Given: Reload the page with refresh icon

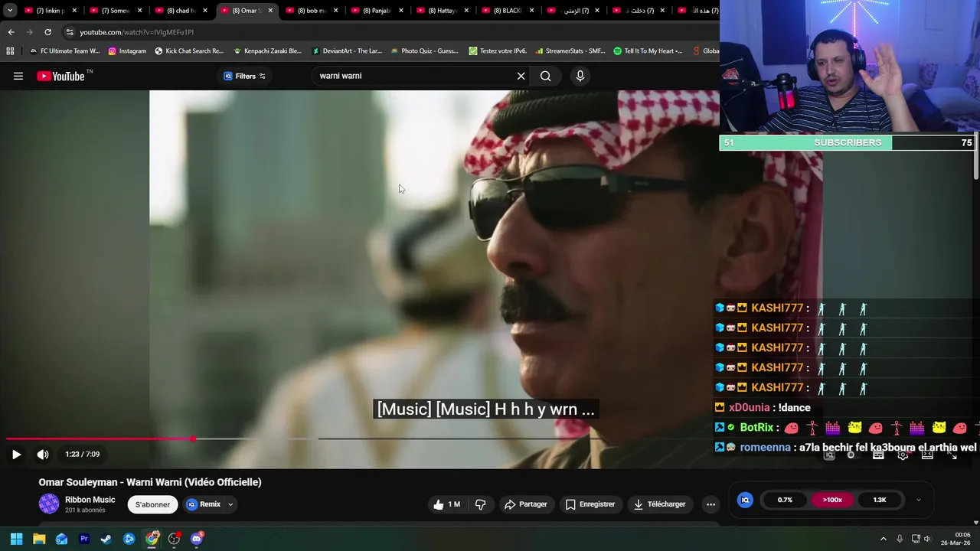Looking at the screenshot, I should pyautogui.click(x=47, y=32).
